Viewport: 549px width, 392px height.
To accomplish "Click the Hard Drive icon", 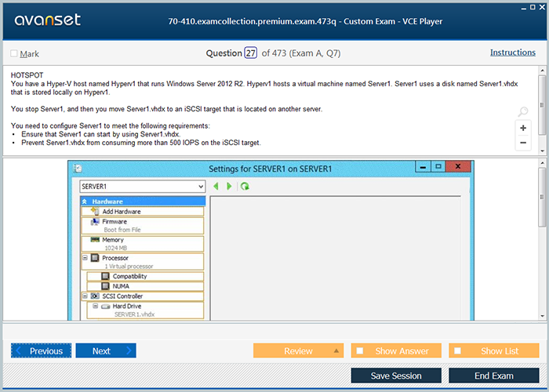I will 106,307.
